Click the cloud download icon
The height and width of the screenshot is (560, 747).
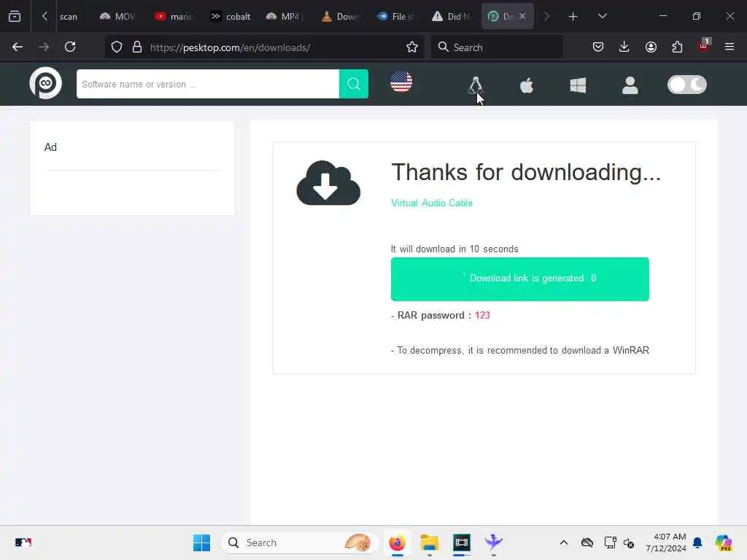(328, 183)
